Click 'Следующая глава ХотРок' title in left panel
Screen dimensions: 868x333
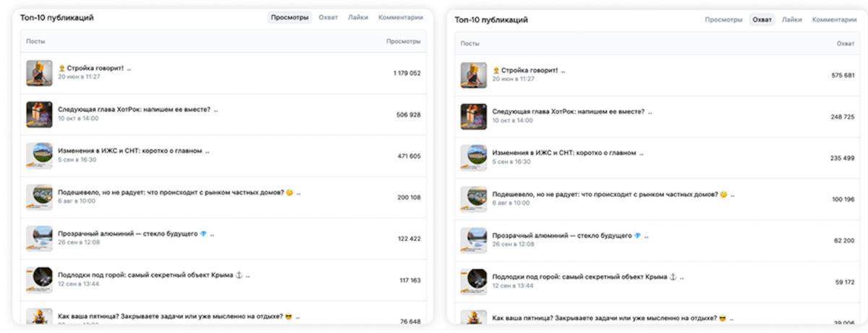[138, 110]
